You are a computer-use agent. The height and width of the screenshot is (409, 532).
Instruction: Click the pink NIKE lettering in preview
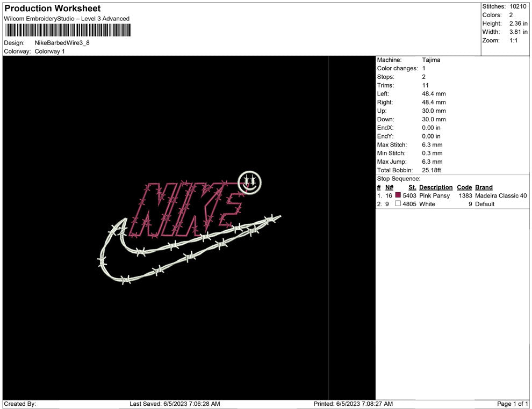(x=186, y=210)
